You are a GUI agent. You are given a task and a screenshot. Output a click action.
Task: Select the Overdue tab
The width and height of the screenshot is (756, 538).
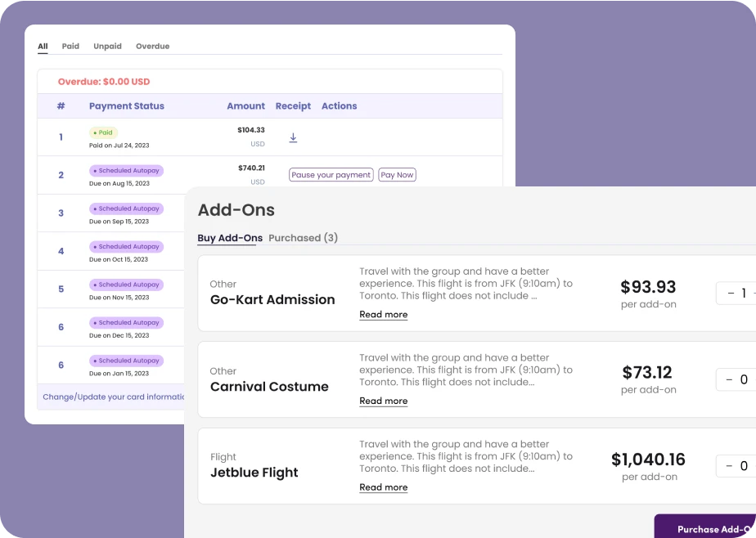coord(152,47)
